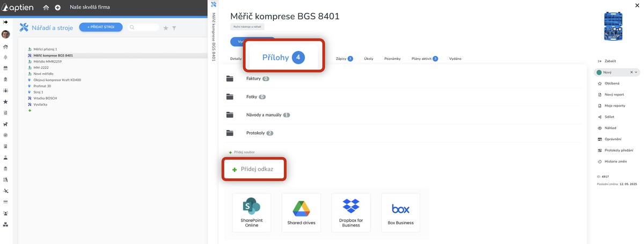The height and width of the screenshot is (244, 644).
Task: Open the Faktury folder
Action: (253, 78)
